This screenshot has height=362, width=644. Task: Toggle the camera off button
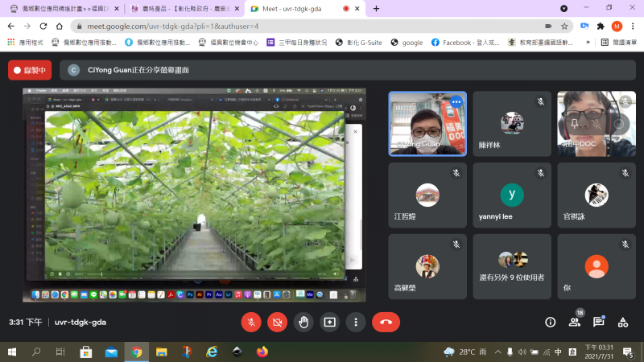(x=277, y=323)
